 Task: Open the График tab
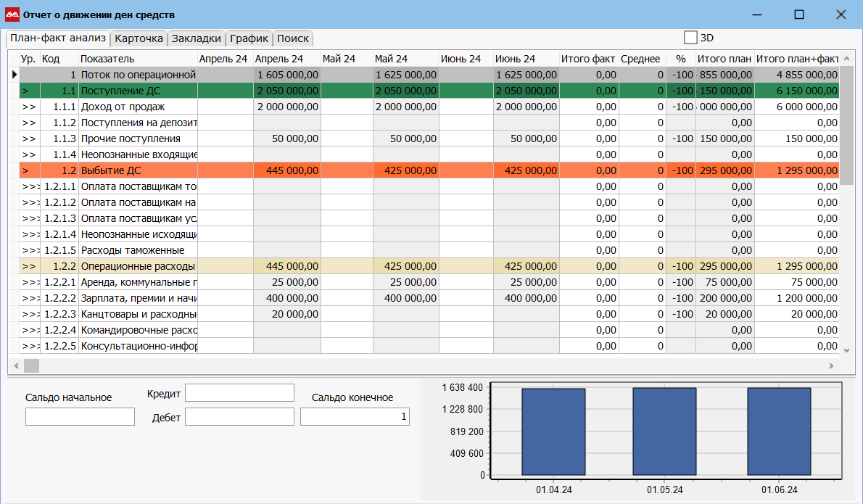pos(249,38)
